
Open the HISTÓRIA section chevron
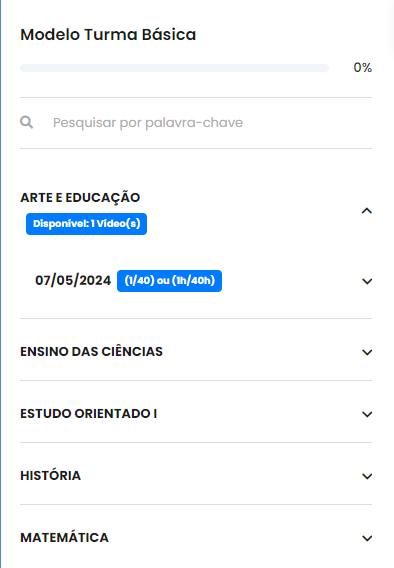[367, 476]
